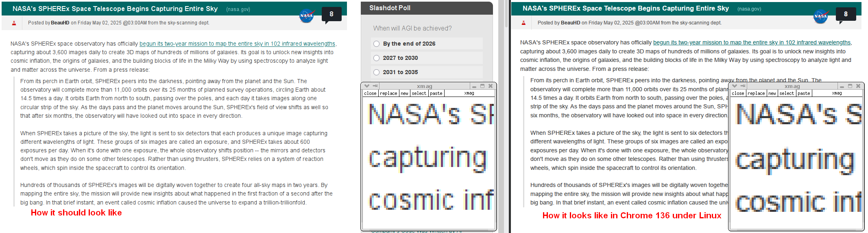Click the red flask icon beside the left byline
This screenshot has width=868, height=233.
(14, 23)
